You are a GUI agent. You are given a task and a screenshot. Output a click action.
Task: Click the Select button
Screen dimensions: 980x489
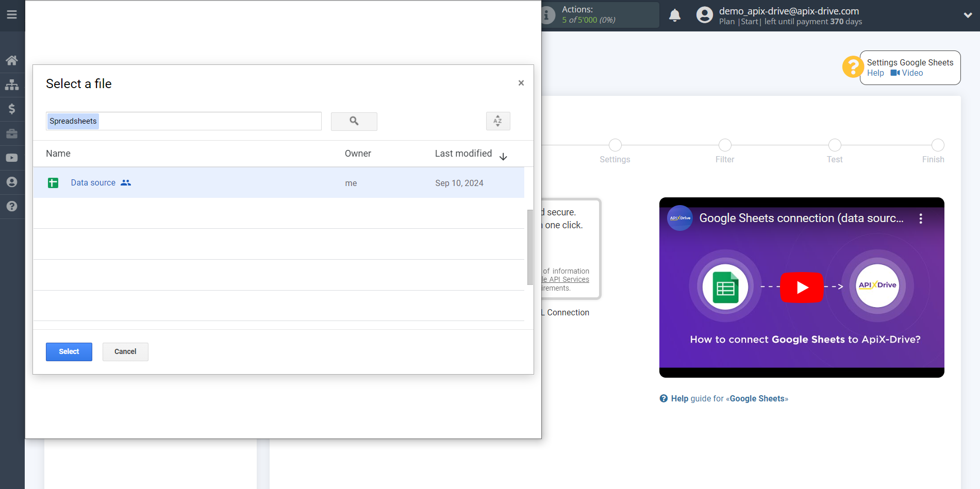point(69,352)
